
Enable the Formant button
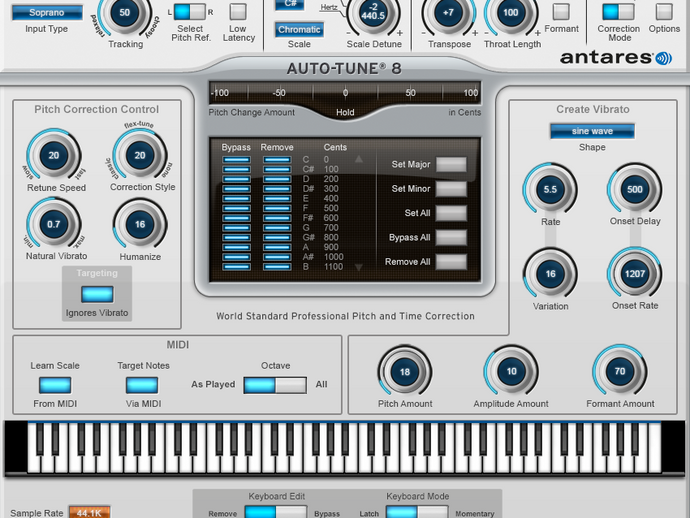coord(561,12)
